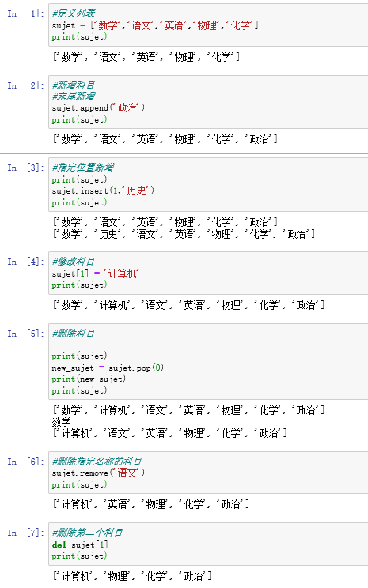Click the In [6] cell prompt
Screen dimensions: 368x588
coord(25,462)
